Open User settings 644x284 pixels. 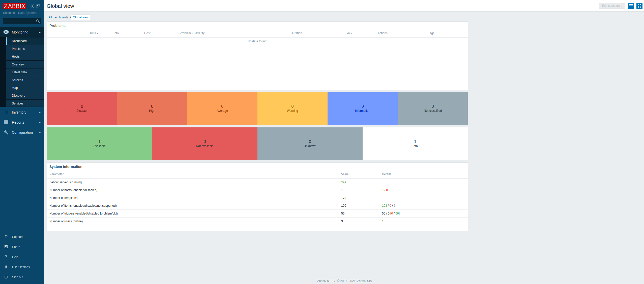click(x=21, y=267)
